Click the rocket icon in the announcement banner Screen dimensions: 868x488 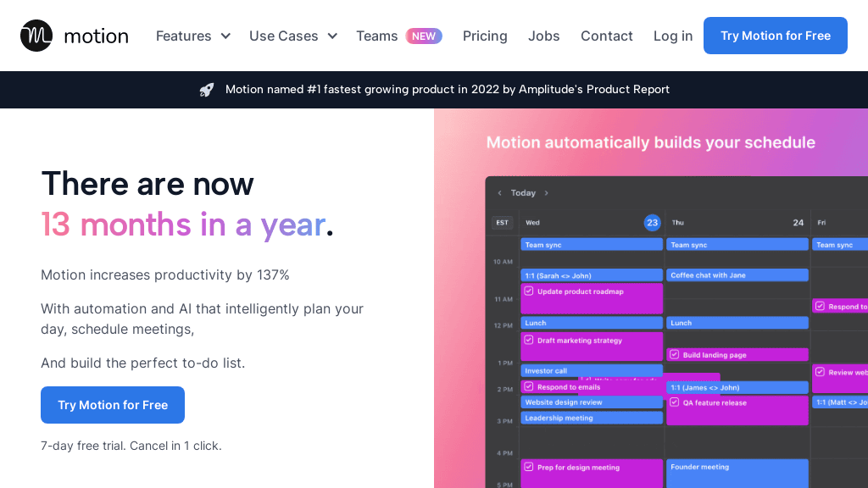point(207,89)
